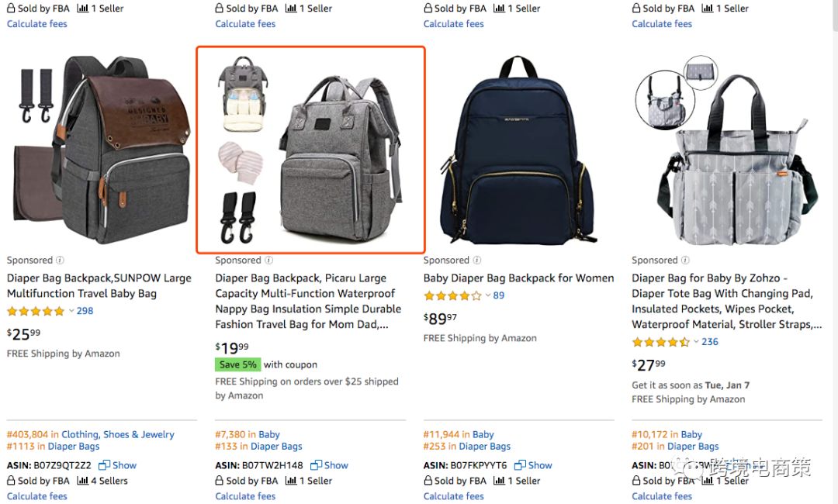
Task: Click the Show icon beside ASIN B07Z9QT2Z2
Action: tap(104, 465)
